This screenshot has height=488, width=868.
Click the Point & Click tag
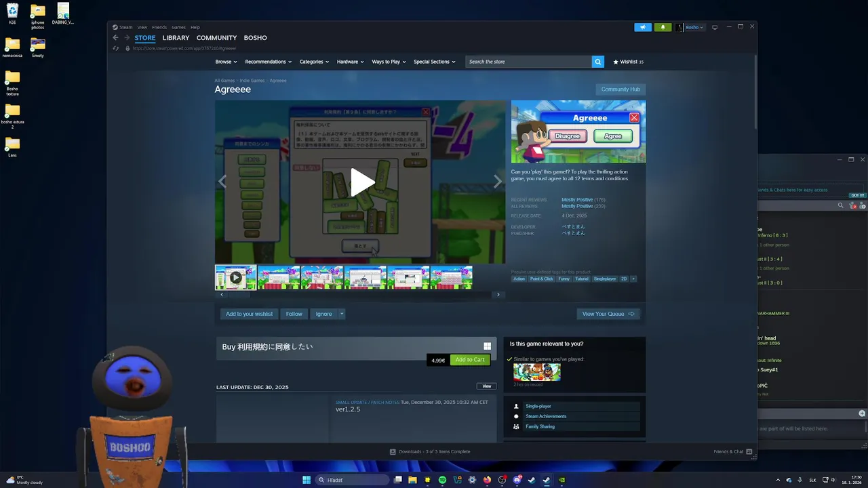541,279
